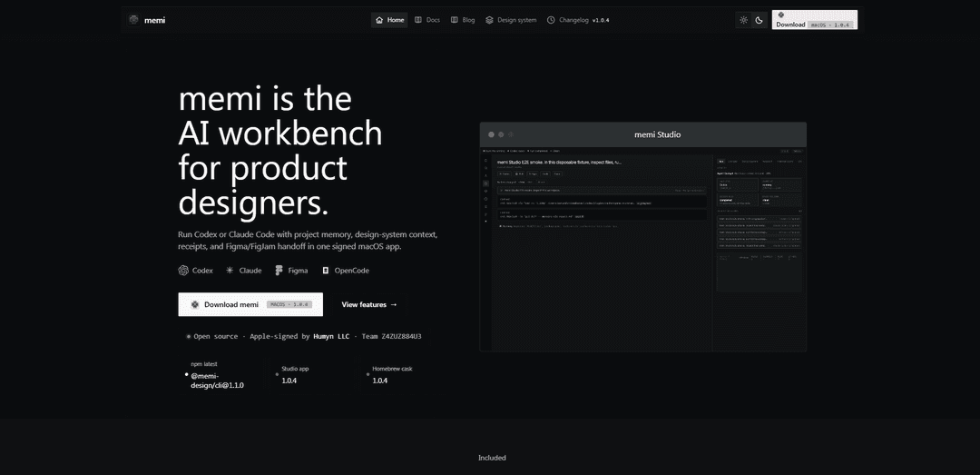Open the Changelog v1.0.4 link
This screenshot has height=475, width=980.
tap(578, 20)
